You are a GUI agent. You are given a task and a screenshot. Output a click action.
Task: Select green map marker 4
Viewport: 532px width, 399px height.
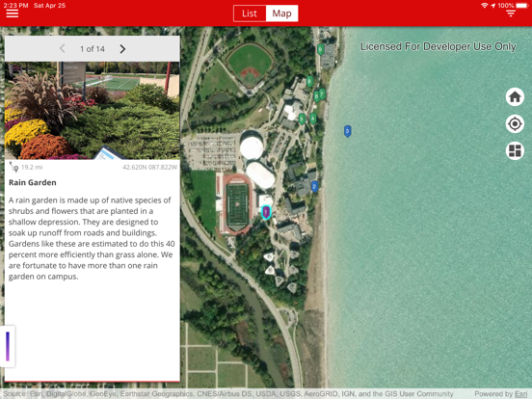pyautogui.click(x=313, y=119)
